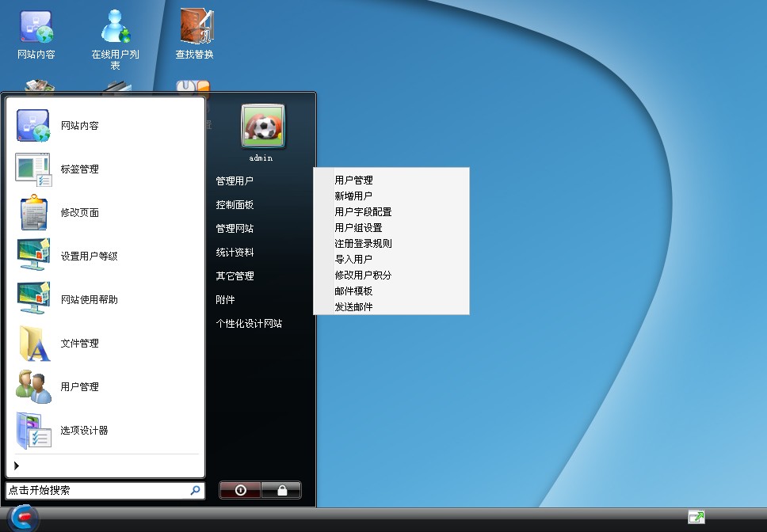This screenshot has height=532, width=767.
Task: Click the 标签管理 icon in start menu
Action: (x=33, y=169)
